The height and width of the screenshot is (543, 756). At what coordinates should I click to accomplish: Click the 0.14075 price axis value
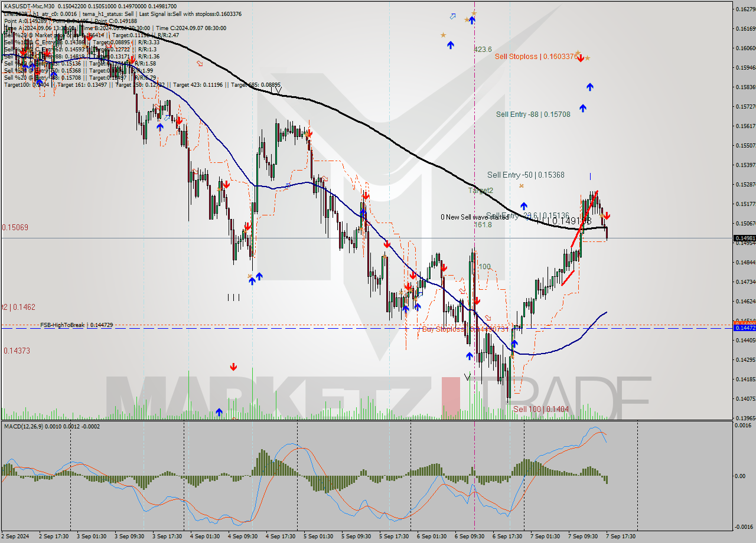(x=745, y=398)
